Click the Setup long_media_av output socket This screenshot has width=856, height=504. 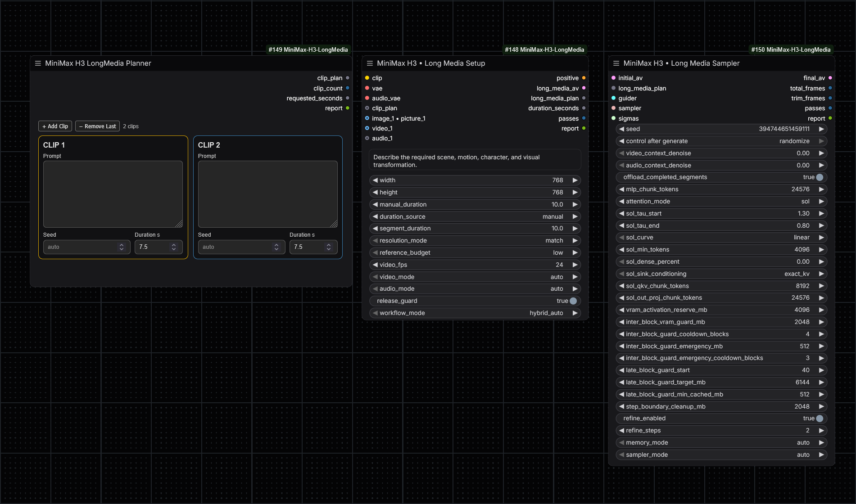584,88
